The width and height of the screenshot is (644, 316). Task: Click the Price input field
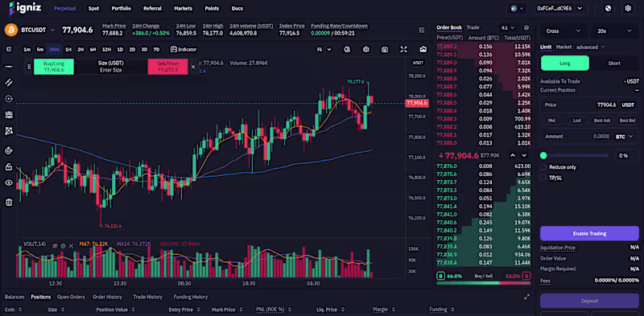click(x=589, y=105)
